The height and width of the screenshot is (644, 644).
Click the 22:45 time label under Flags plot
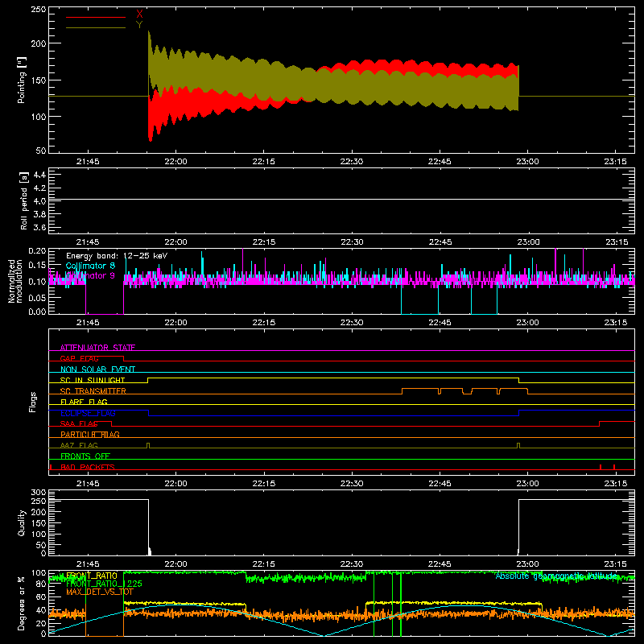[x=440, y=484]
